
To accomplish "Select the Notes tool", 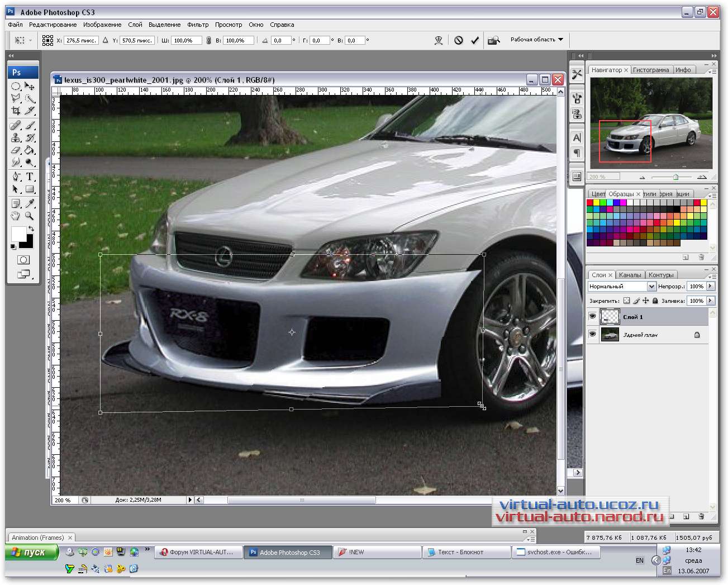I will (x=16, y=203).
